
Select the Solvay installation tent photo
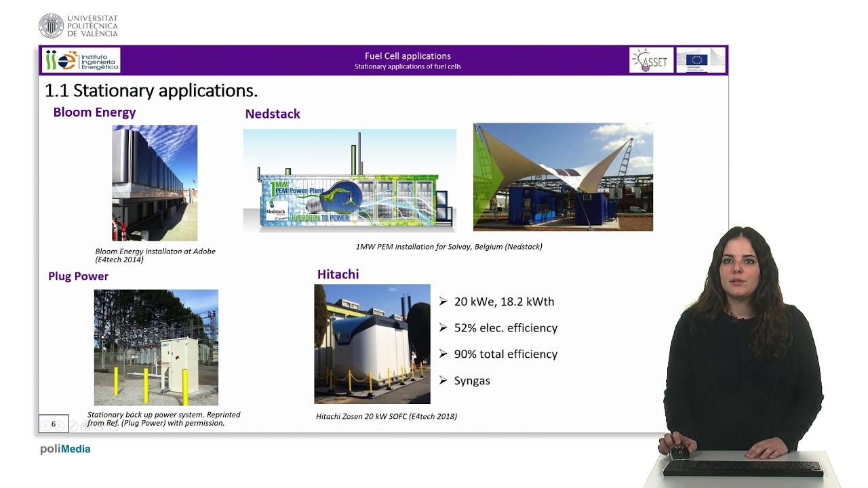coord(563,177)
